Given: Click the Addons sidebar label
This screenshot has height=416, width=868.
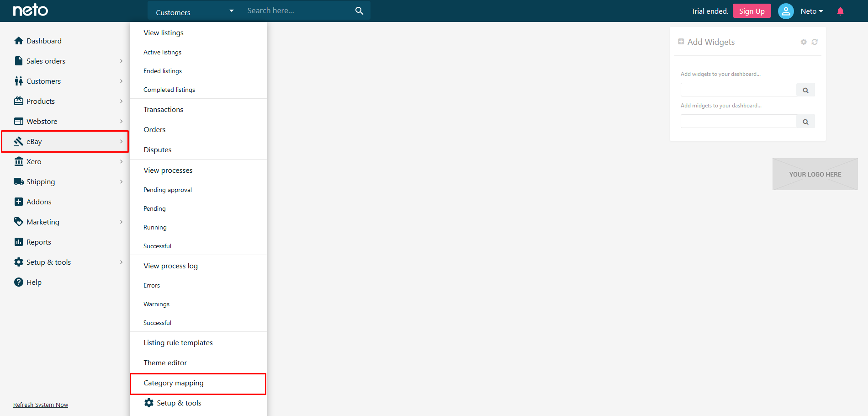Looking at the screenshot, I should pyautogui.click(x=39, y=202).
